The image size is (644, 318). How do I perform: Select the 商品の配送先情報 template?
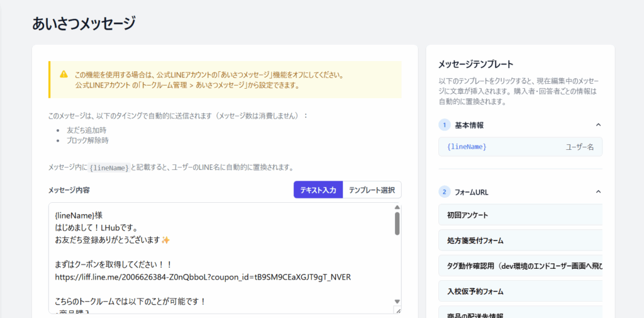[x=519, y=314]
